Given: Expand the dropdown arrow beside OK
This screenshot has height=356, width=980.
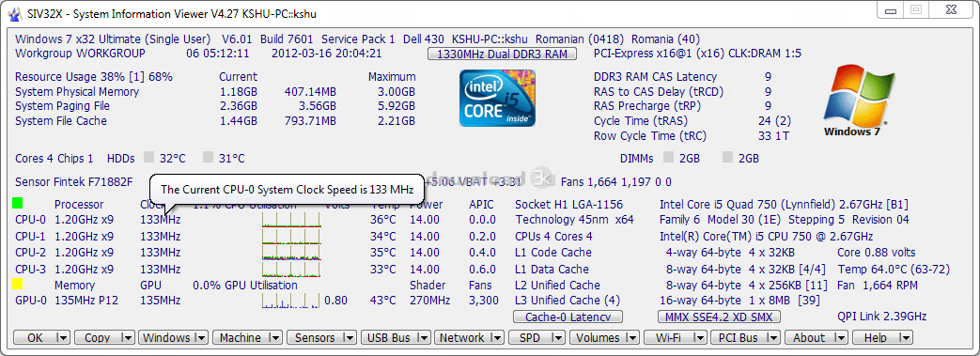Looking at the screenshot, I should (x=63, y=338).
